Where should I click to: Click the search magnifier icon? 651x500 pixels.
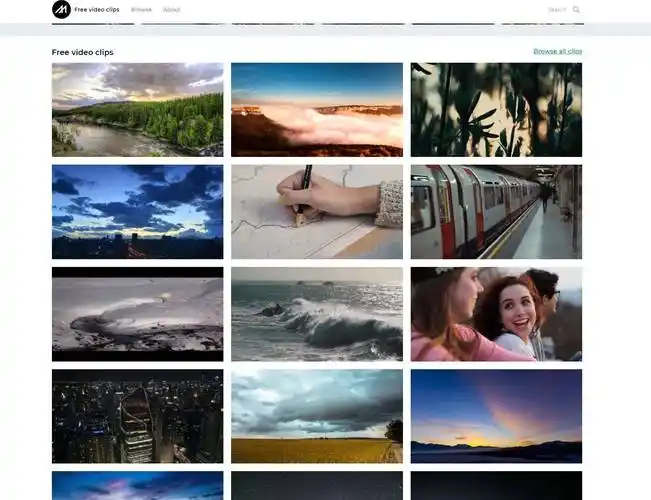[x=576, y=10]
